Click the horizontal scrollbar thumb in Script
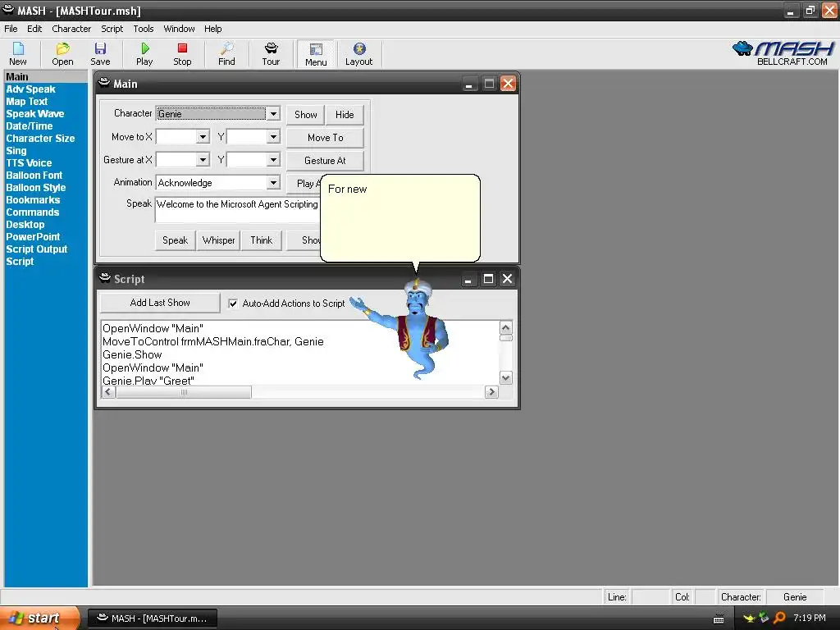Viewport: 840px width, 630px height. [184, 392]
